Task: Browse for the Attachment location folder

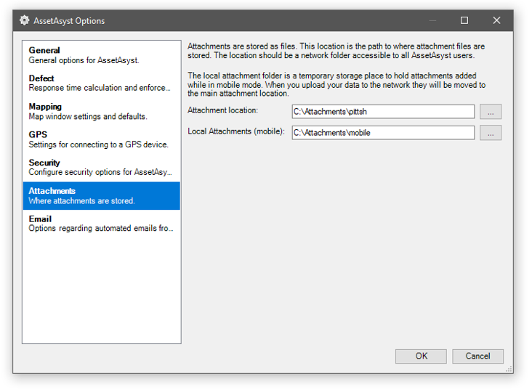Action: (491, 112)
